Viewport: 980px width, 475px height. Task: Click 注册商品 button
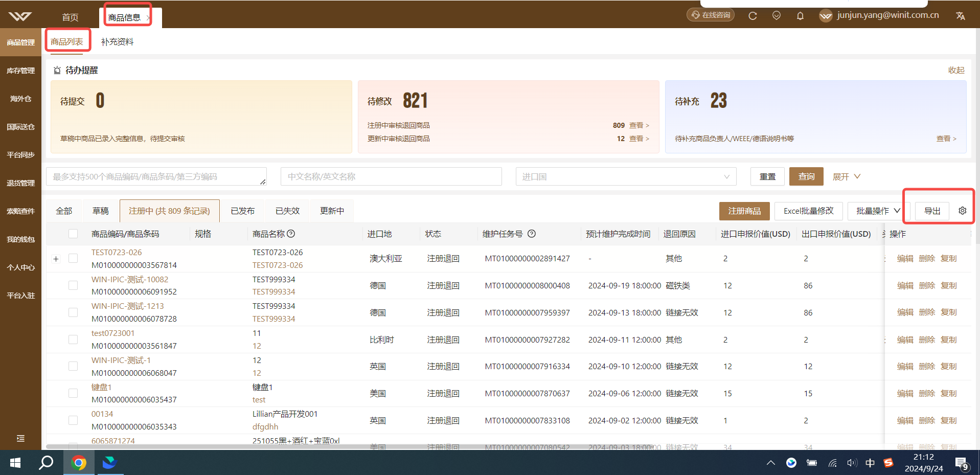pyautogui.click(x=744, y=211)
